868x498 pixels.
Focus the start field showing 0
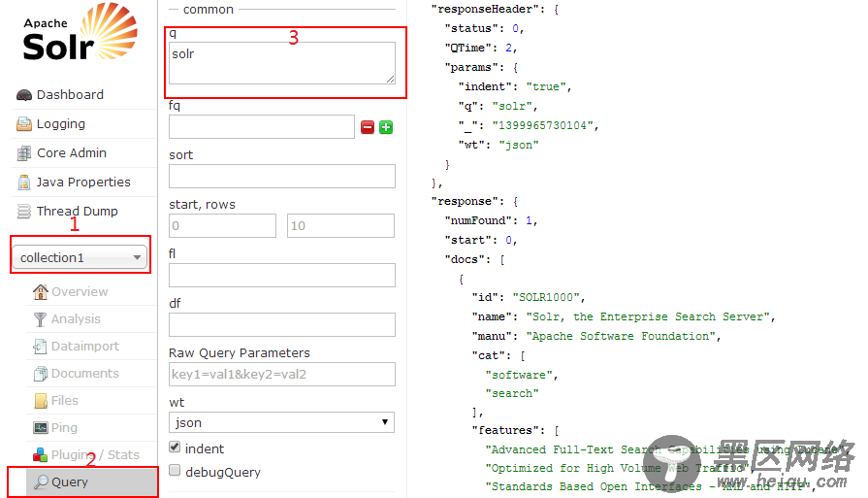pos(222,225)
